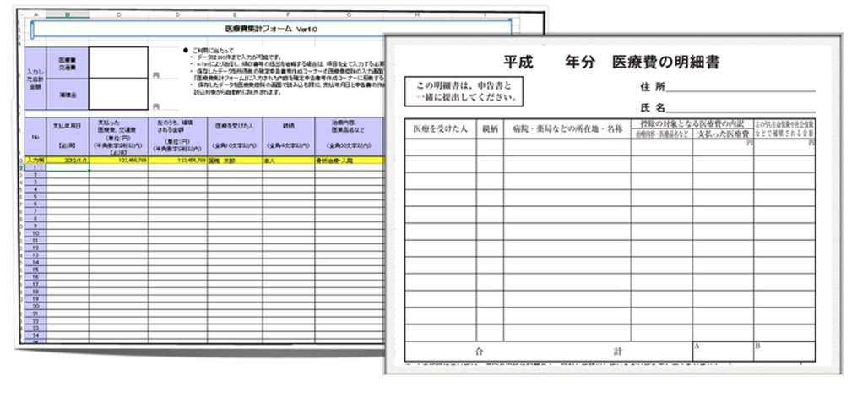Click the 支払った医療費、交通費 header cell
The width and height of the screenshot is (868, 409).
click(118, 136)
